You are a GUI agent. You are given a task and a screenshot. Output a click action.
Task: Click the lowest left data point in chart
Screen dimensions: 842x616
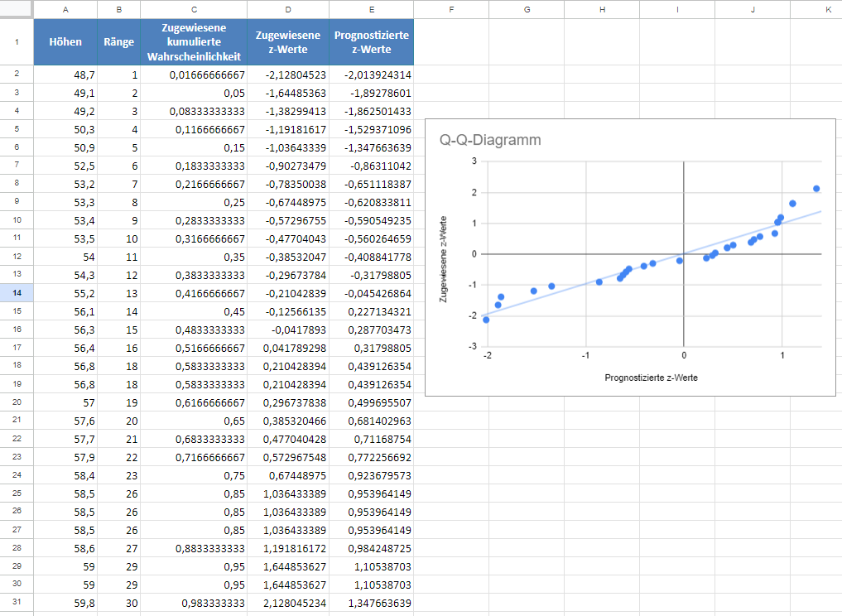(x=486, y=320)
